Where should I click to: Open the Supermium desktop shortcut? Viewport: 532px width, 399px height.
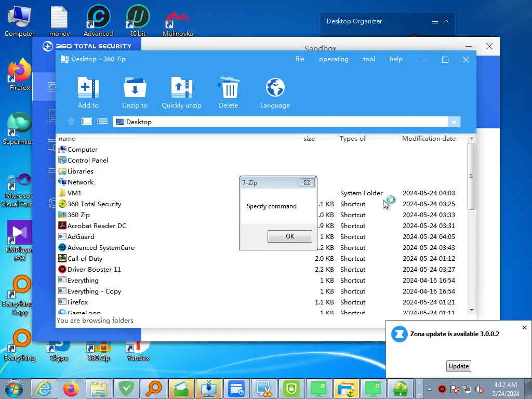click(x=19, y=128)
